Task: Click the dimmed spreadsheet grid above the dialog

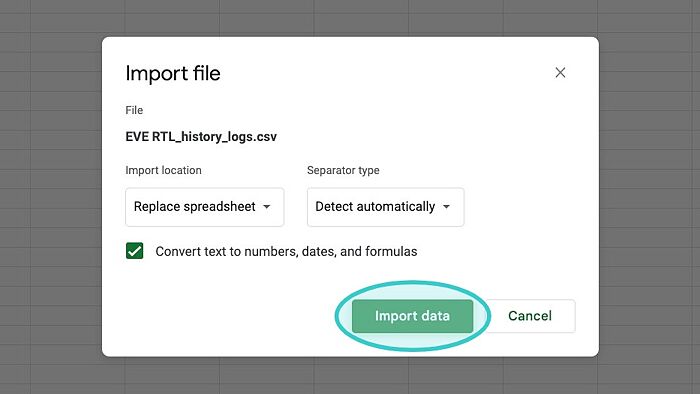Action: click(x=350, y=18)
